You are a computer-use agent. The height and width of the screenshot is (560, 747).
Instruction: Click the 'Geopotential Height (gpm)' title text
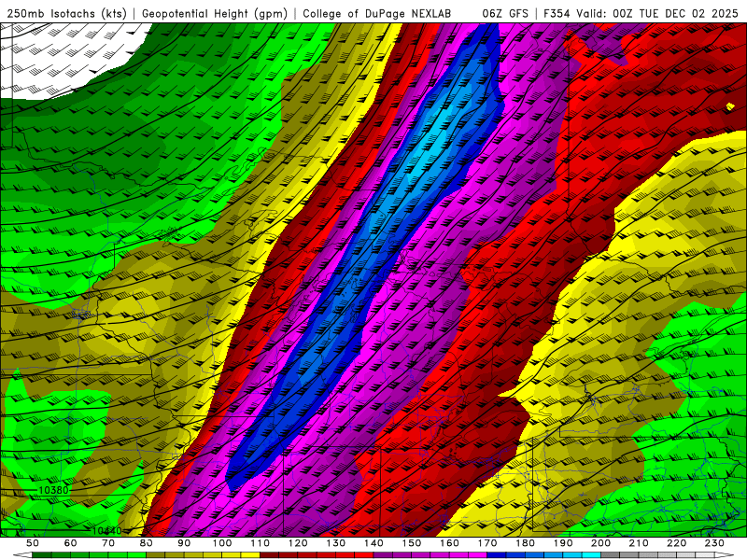[215, 14]
